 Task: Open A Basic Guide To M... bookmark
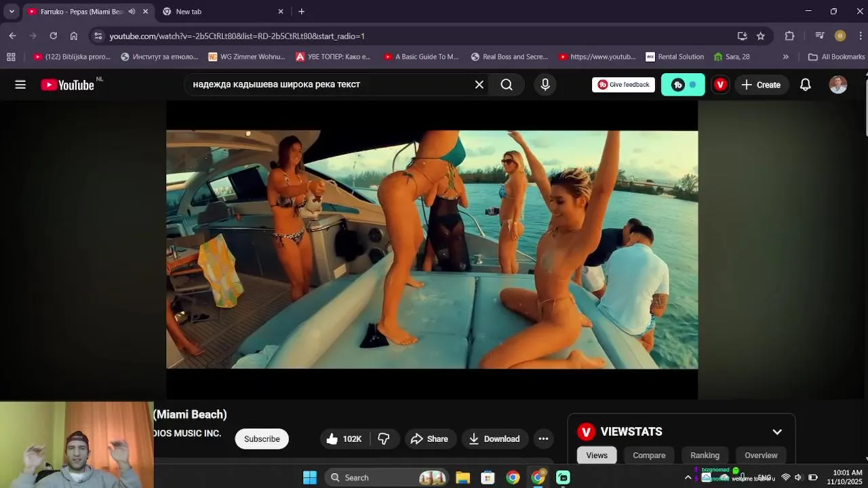[421, 57]
